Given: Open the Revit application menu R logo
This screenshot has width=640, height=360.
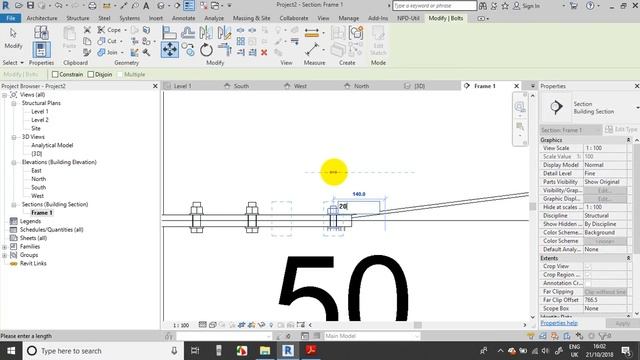Looking at the screenshot, I should 6,5.
